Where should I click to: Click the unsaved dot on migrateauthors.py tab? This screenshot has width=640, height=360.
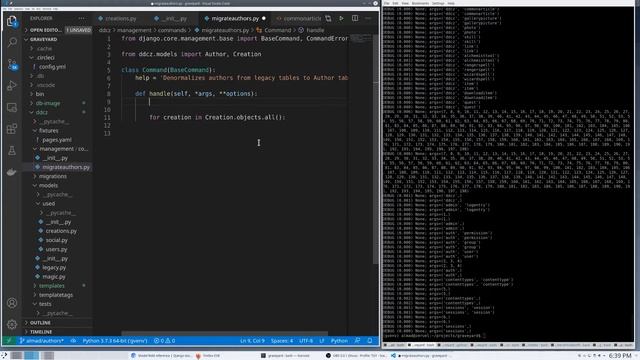point(264,18)
